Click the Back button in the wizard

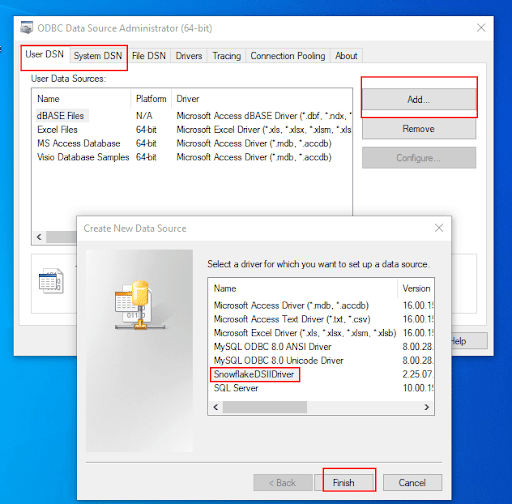point(283,482)
